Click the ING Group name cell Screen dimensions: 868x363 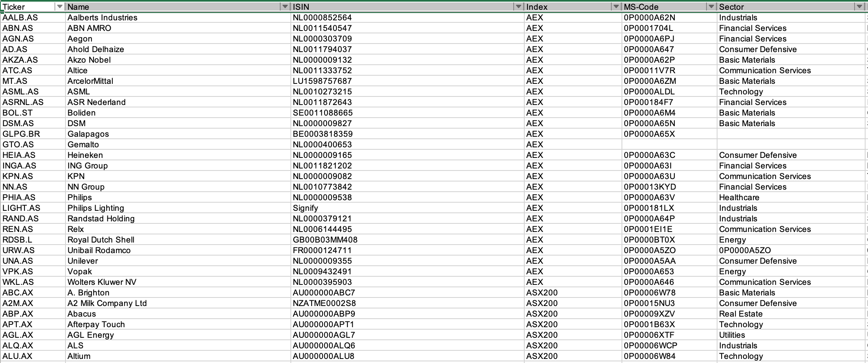pos(178,166)
